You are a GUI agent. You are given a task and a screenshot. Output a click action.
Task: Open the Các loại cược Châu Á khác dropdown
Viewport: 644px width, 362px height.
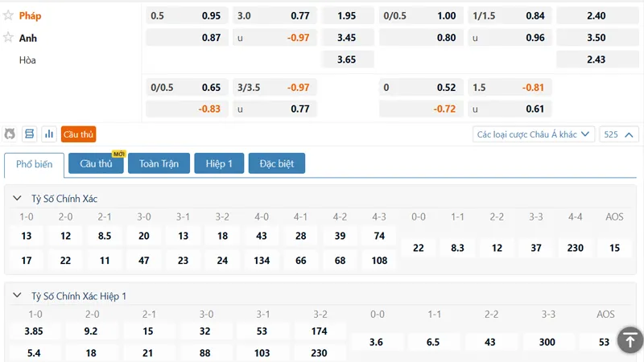(533, 134)
